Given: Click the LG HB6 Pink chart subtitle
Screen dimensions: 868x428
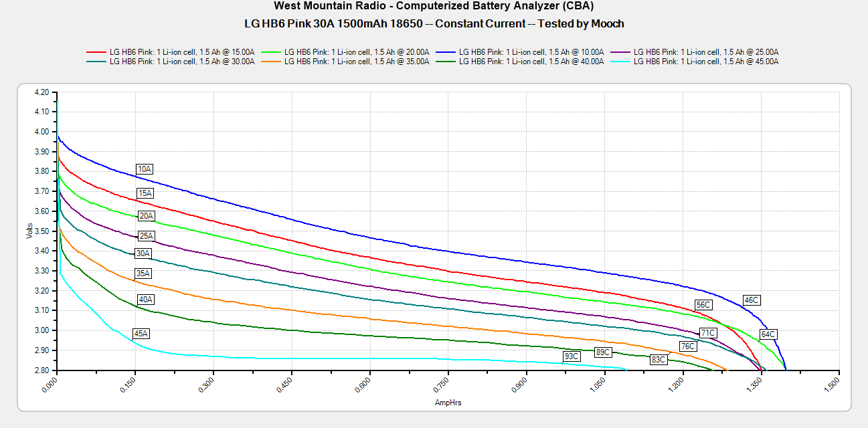Looking at the screenshot, I should pos(434,23).
